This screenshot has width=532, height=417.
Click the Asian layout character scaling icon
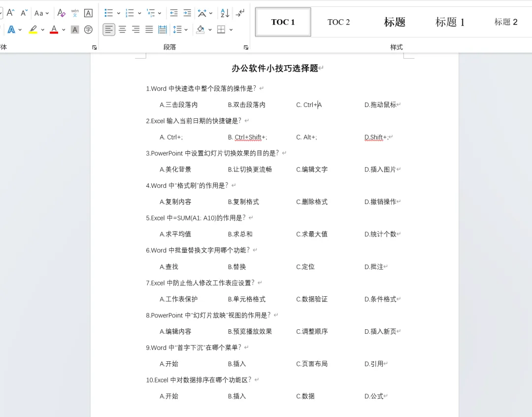click(202, 13)
